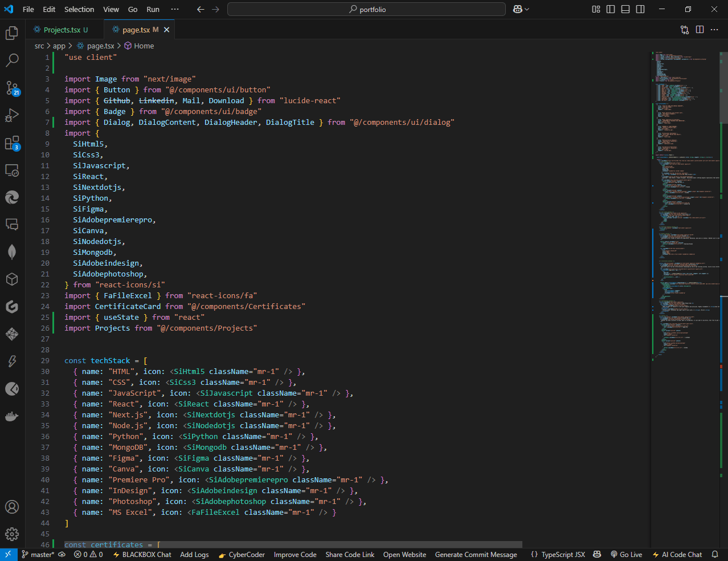This screenshot has height=561, width=728.
Task: Click Improve Code in status bar
Action: pos(295,555)
